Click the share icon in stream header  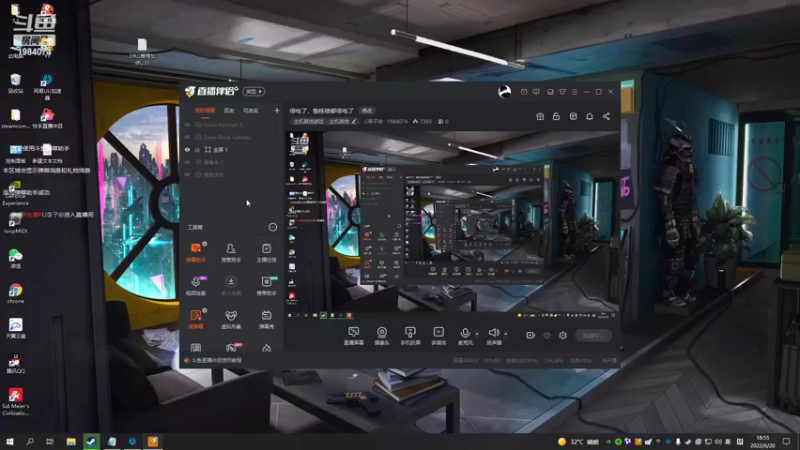(606, 116)
